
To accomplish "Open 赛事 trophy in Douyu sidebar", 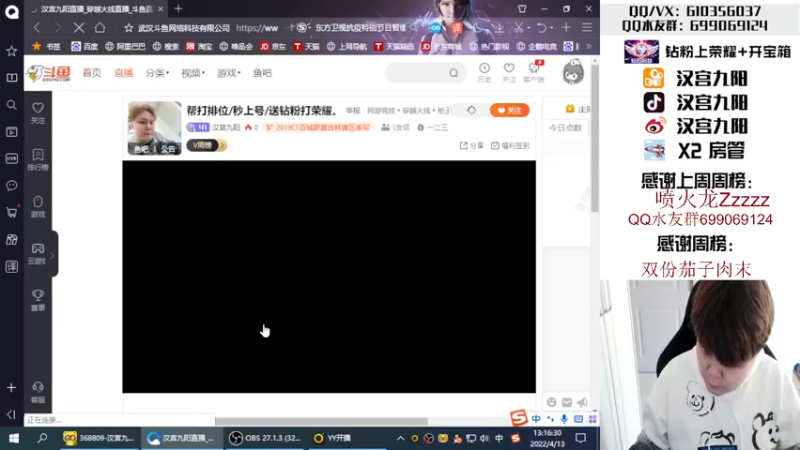I will 38,300.
